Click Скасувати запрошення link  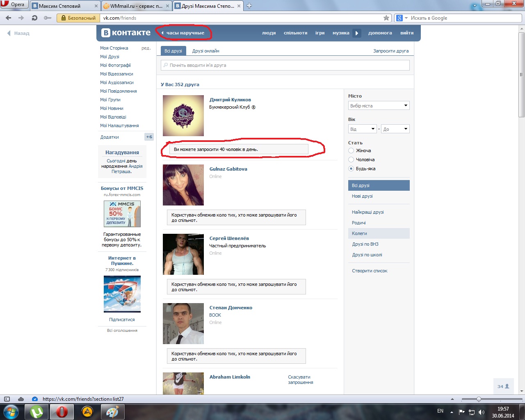pyautogui.click(x=300, y=379)
